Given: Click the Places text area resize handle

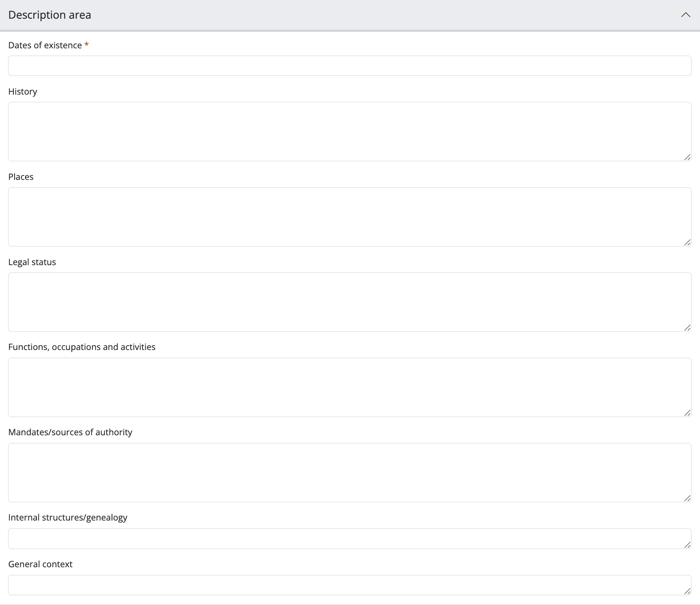Looking at the screenshot, I should (687, 242).
